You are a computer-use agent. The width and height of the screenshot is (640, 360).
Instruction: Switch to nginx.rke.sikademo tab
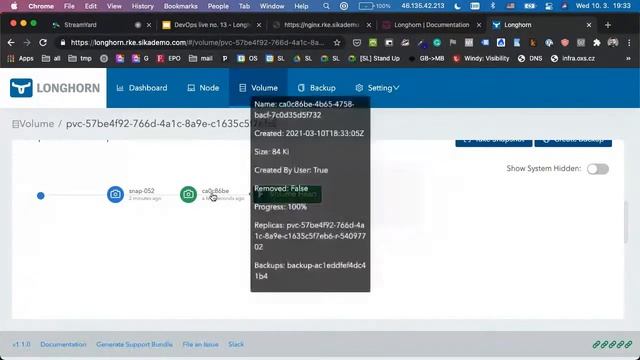(x=321, y=25)
